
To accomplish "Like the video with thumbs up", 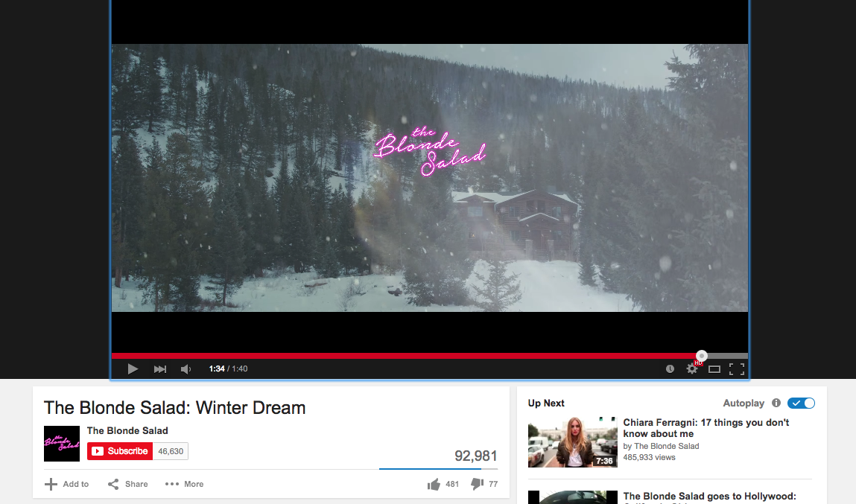I will [x=434, y=484].
